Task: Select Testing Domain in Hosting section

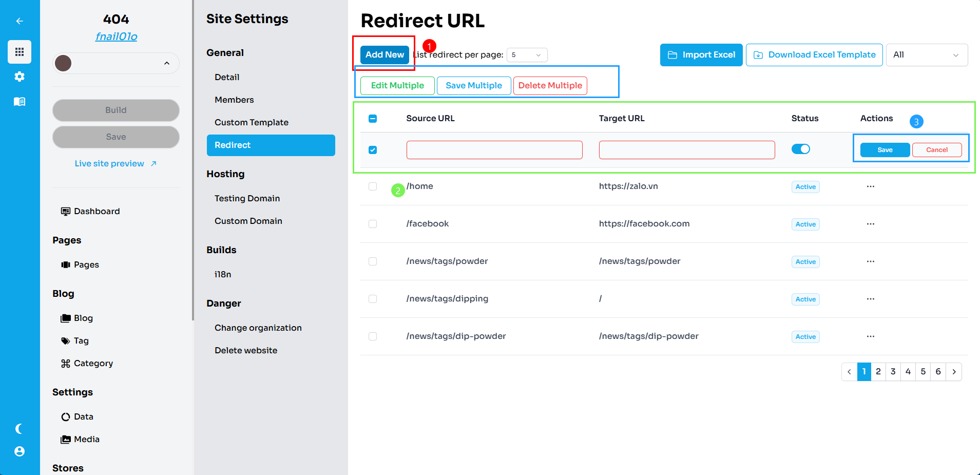Action: pyautogui.click(x=247, y=198)
